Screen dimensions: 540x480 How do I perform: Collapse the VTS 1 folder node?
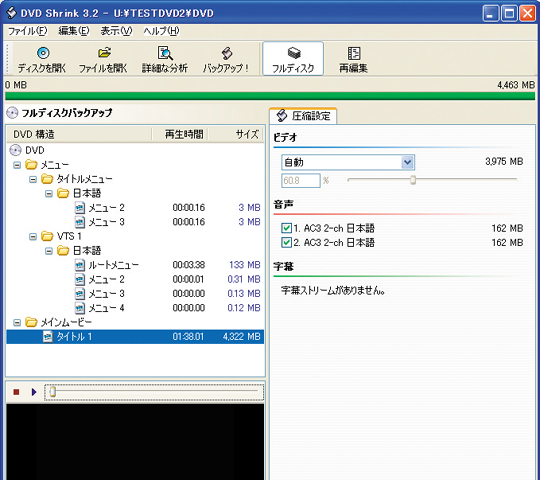tap(33, 237)
